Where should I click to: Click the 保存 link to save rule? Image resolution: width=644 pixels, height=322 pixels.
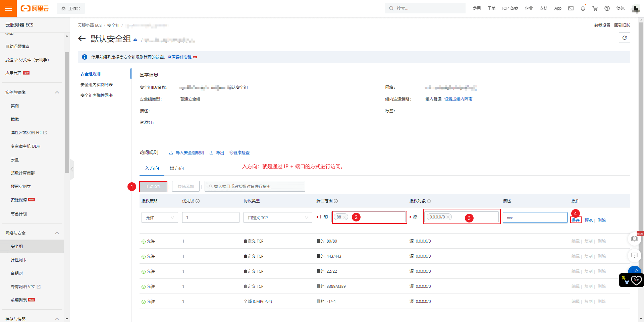576,220
